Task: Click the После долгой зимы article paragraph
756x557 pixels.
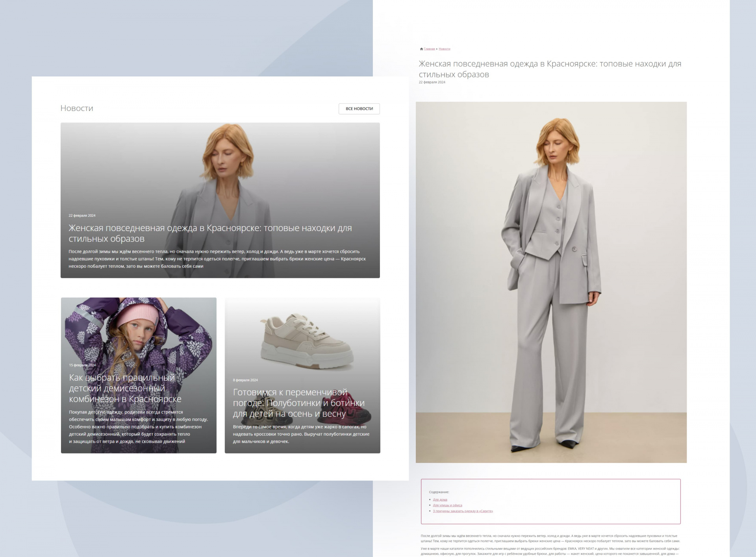Action: [550, 538]
